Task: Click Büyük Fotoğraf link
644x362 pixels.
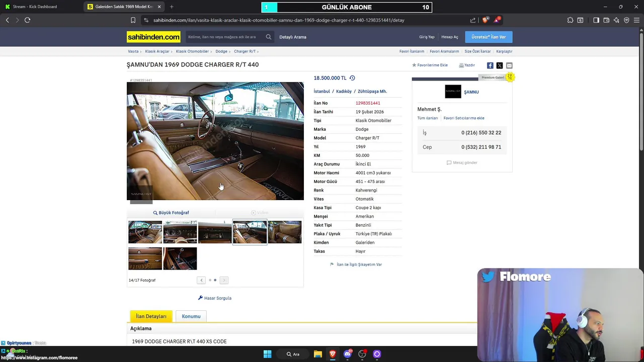Action: pyautogui.click(x=171, y=213)
